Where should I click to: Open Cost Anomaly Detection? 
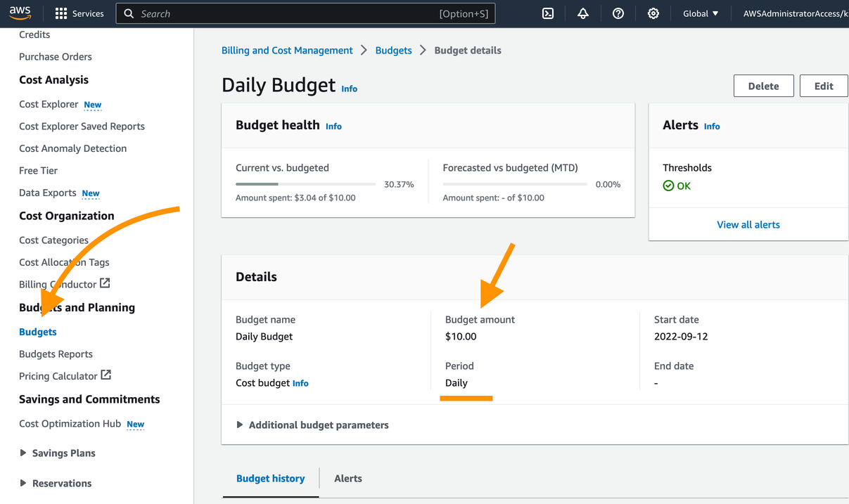[x=73, y=148]
